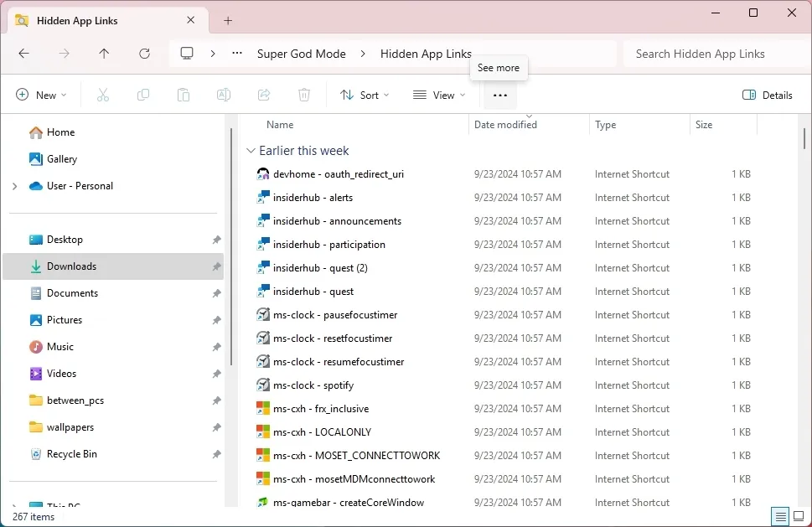Share files using the Share icon
The image size is (812, 527).
263,95
